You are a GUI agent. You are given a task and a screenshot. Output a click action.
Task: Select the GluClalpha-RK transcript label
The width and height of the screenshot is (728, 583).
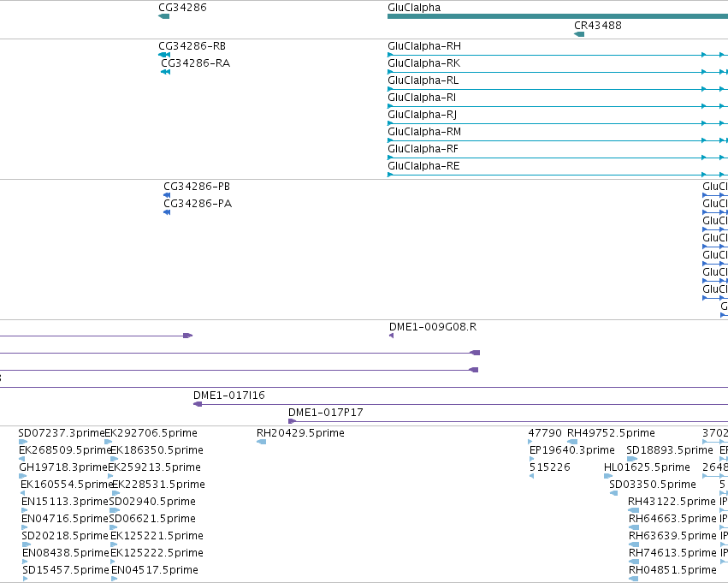(x=424, y=63)
